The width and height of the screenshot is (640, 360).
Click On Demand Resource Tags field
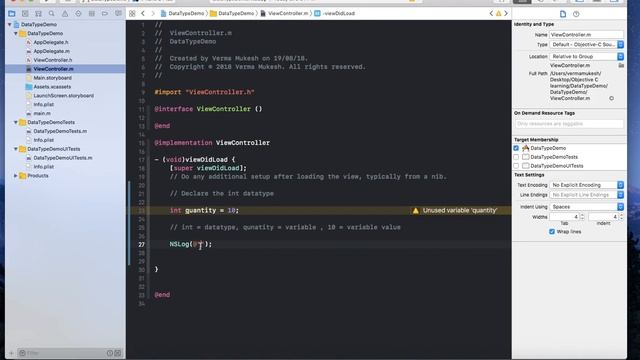coord(569,124)
